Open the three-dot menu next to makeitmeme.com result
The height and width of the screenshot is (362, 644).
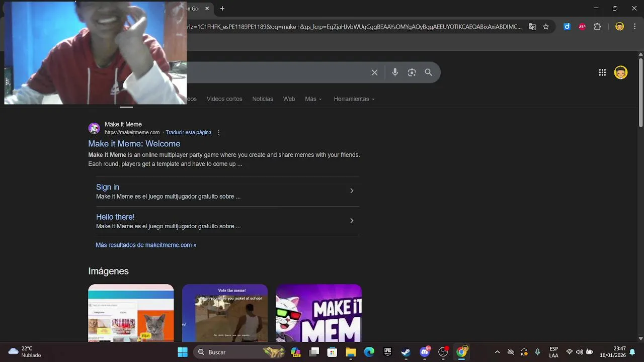click(218, 133)
